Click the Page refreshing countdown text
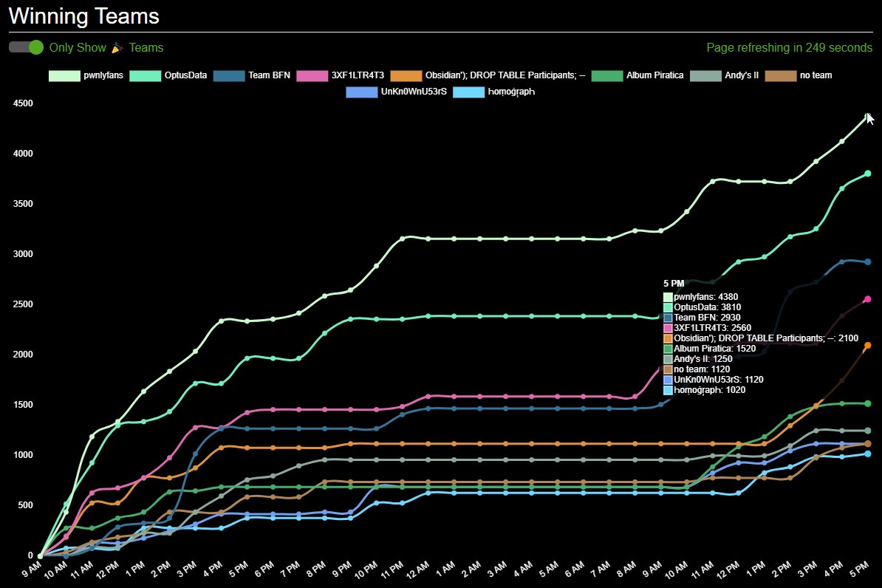The width and height of the screenshot is (882, 588). [x=789, y=48]
